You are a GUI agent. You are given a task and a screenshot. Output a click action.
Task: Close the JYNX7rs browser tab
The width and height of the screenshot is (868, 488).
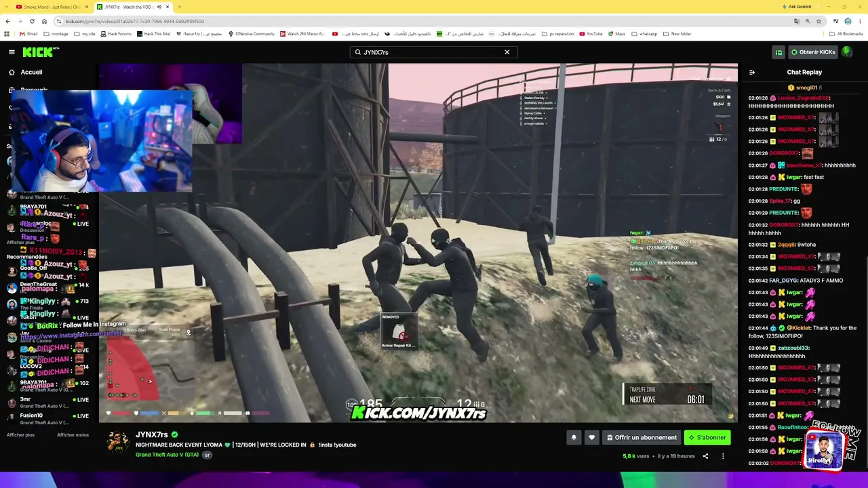(167, 7)
